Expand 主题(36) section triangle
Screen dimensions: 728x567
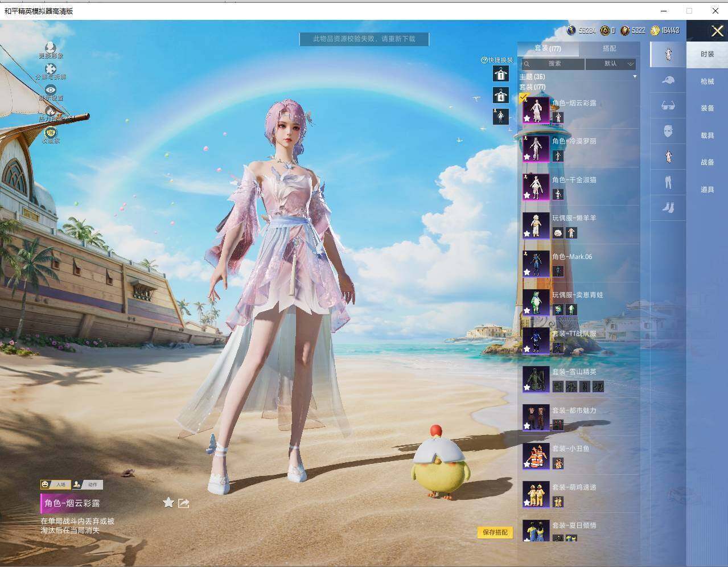pos(635,76)
